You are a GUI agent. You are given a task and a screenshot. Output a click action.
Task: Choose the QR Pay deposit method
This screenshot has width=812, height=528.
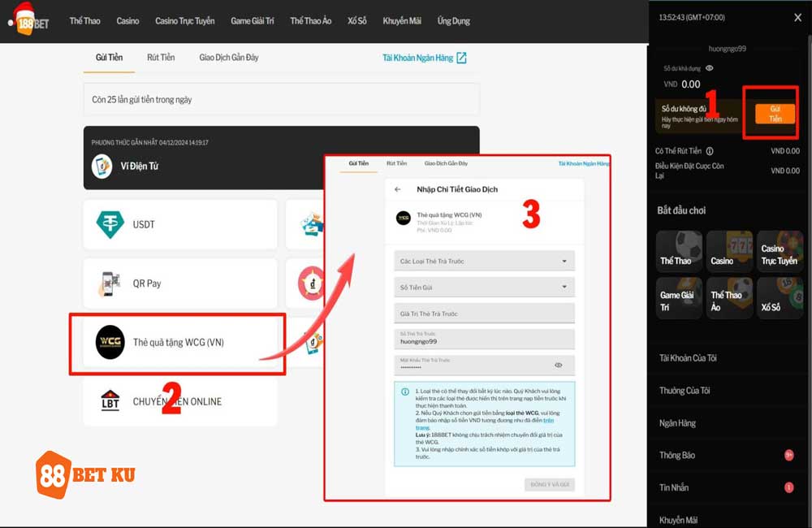pyautogui.click(x=180, y=283)
